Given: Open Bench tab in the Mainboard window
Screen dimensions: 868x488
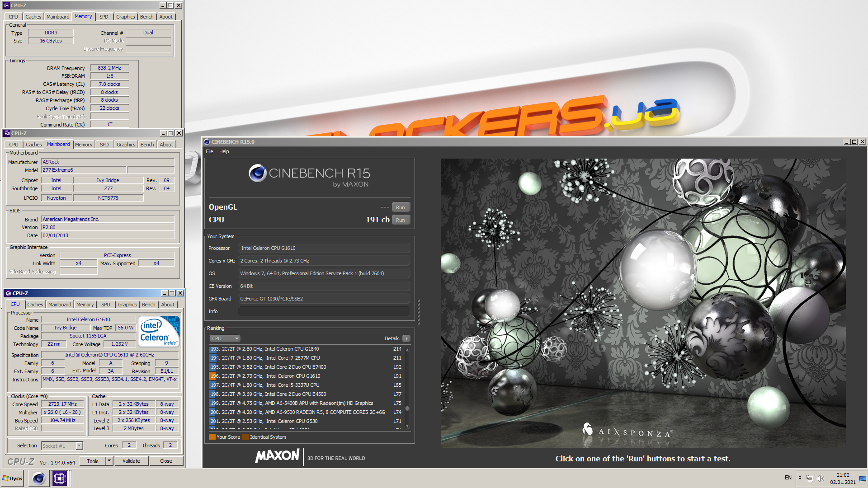Looking at the screenshot, I should pyautogui.click(x=147, y=145).
